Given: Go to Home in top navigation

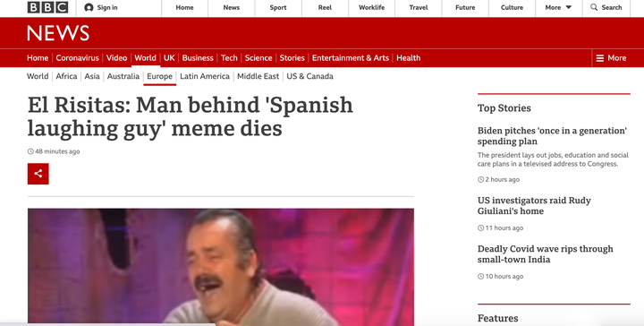Looking at the screenshot, I should click(184, 7).
